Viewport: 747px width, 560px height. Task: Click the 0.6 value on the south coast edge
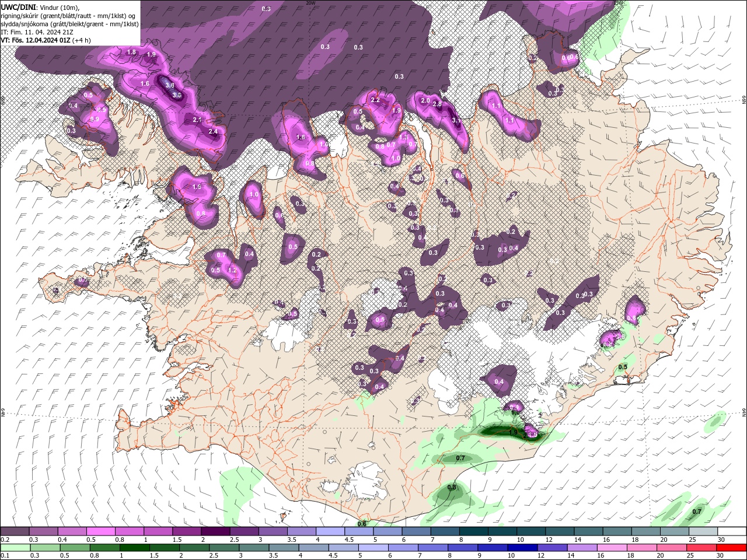[x=362, y=524]
